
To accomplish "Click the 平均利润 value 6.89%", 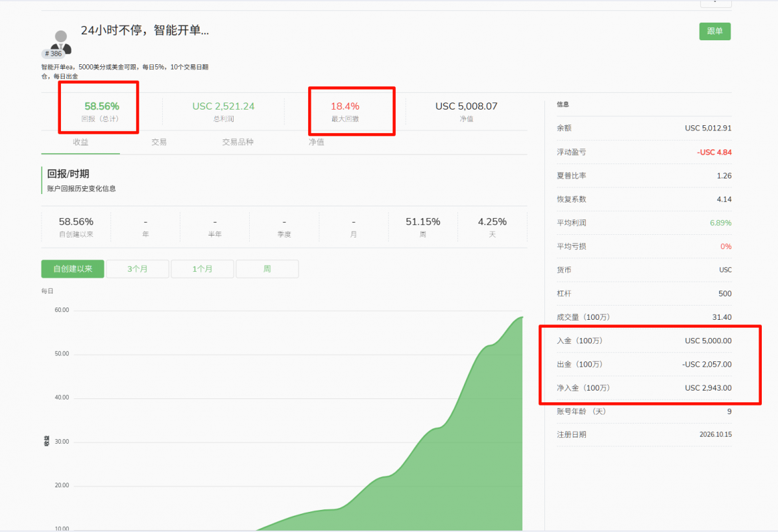I will click(x=720, y=223).
